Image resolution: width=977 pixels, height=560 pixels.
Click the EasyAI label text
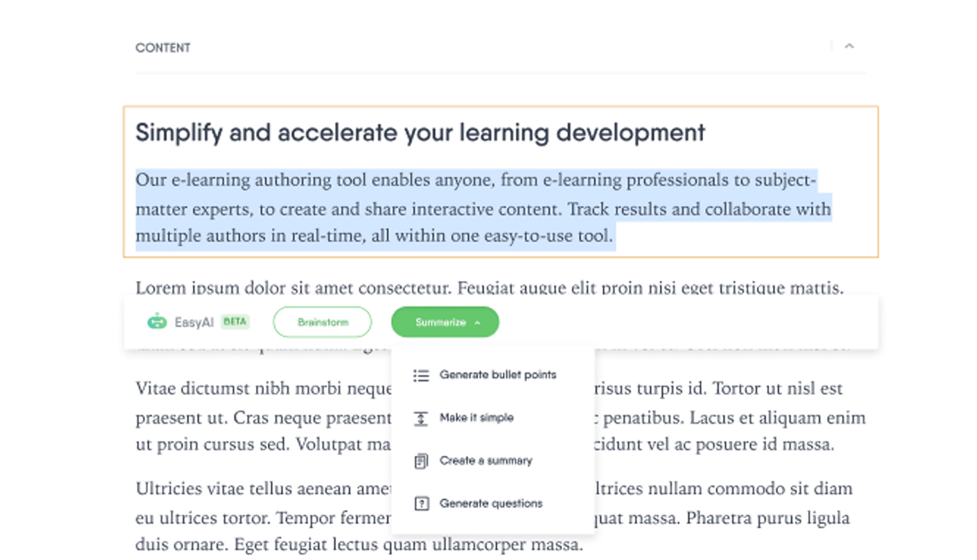pyautogui.click(x=194, y=322)
